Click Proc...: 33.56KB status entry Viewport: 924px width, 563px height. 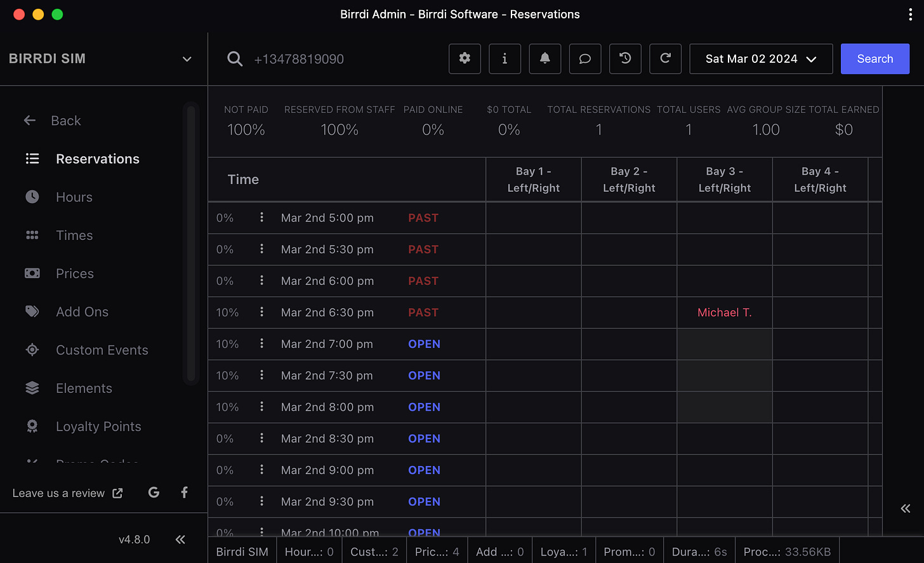[787, 552]
